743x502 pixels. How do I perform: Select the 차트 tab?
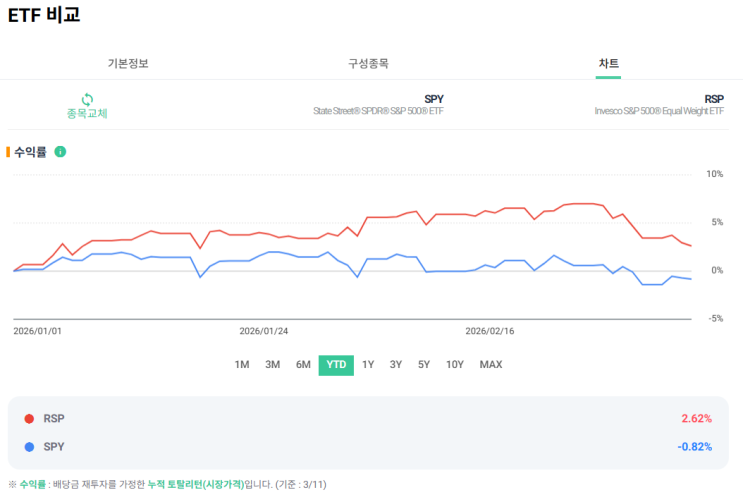tap(608, 64)
